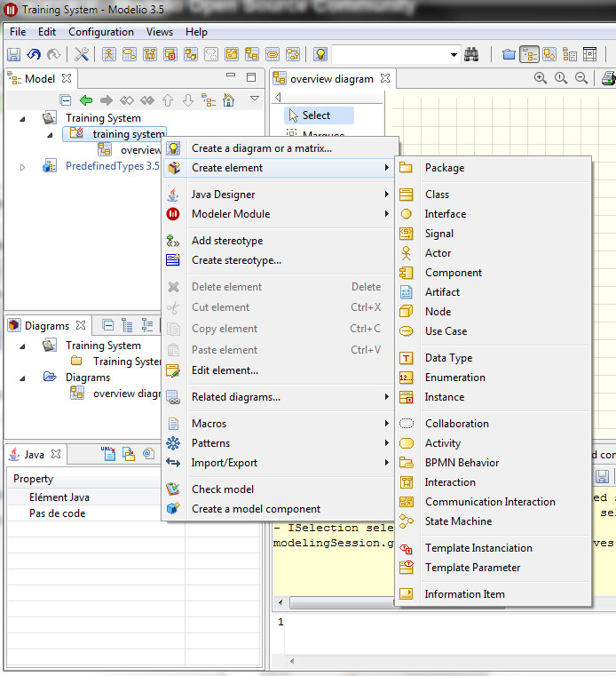
Task: Select Interface from the submenu
Action: [x=494, y=214]
